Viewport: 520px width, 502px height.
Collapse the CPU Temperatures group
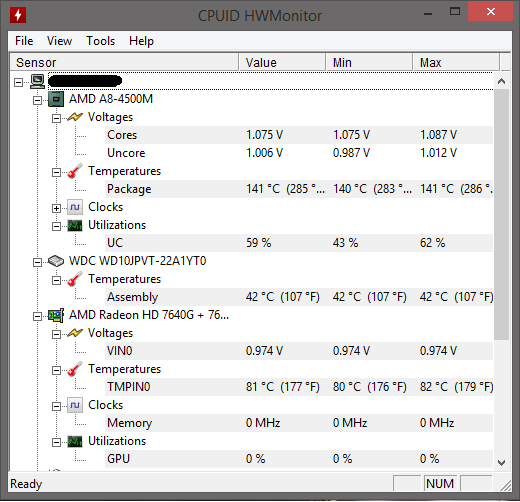[56, 172]
